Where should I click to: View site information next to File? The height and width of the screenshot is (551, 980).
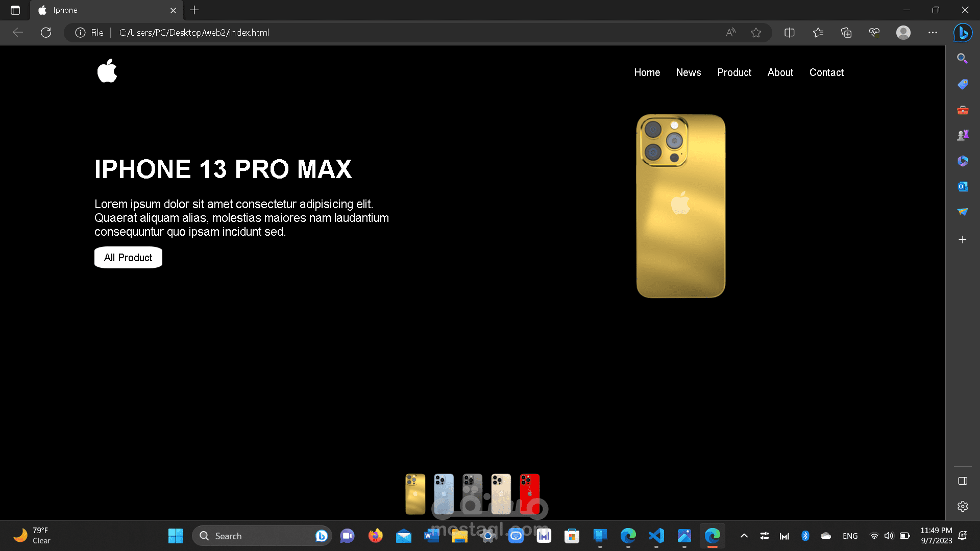(80, 33)
